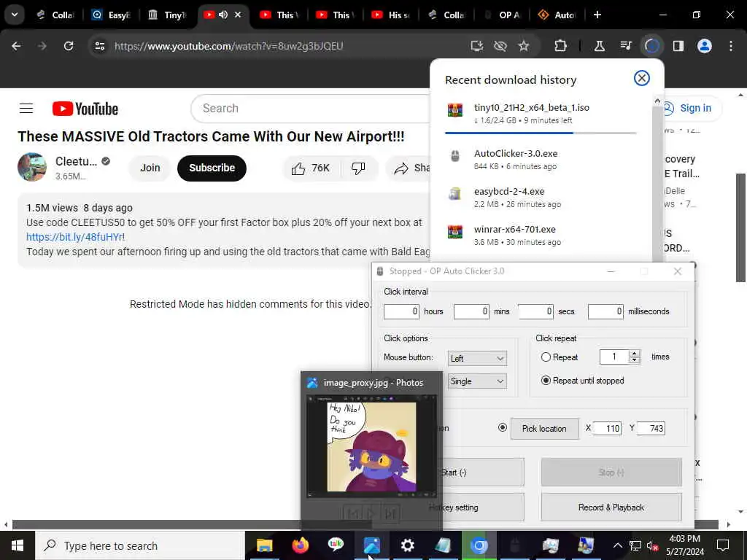Close the Recent download history popup
The height and width of the screenshot is (560, 747).
pyautogui.click(x=642, y=78)
